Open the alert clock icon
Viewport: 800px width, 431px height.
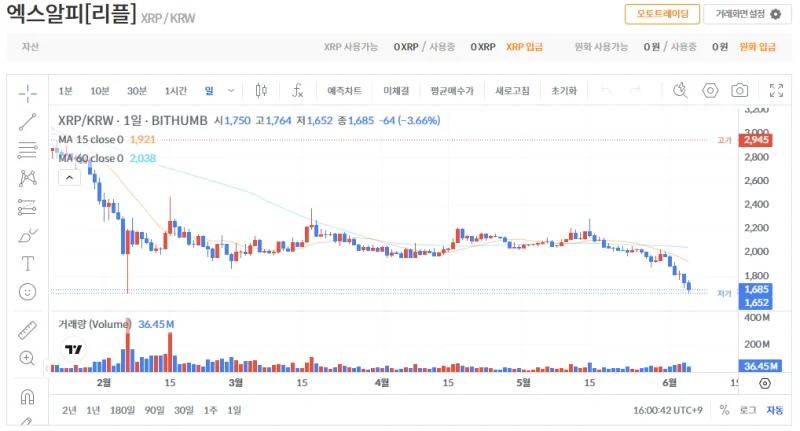coord(680,91)
